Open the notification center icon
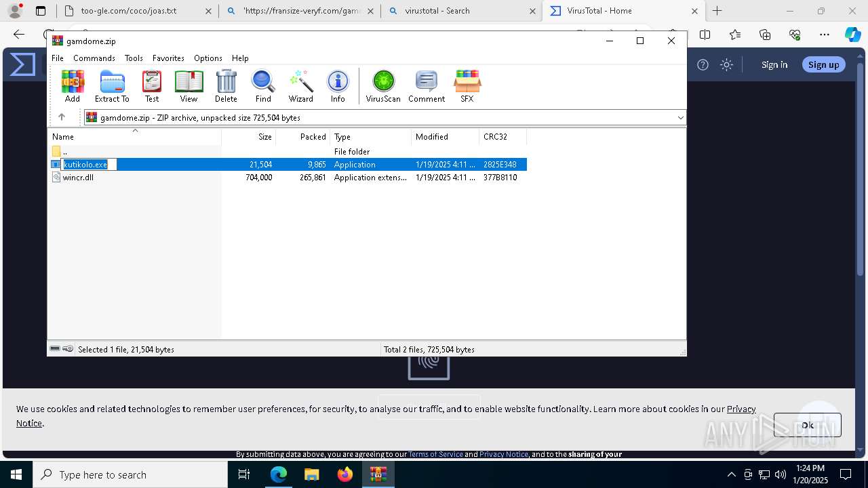Screen dimensions: 868x488 (846, 474)
